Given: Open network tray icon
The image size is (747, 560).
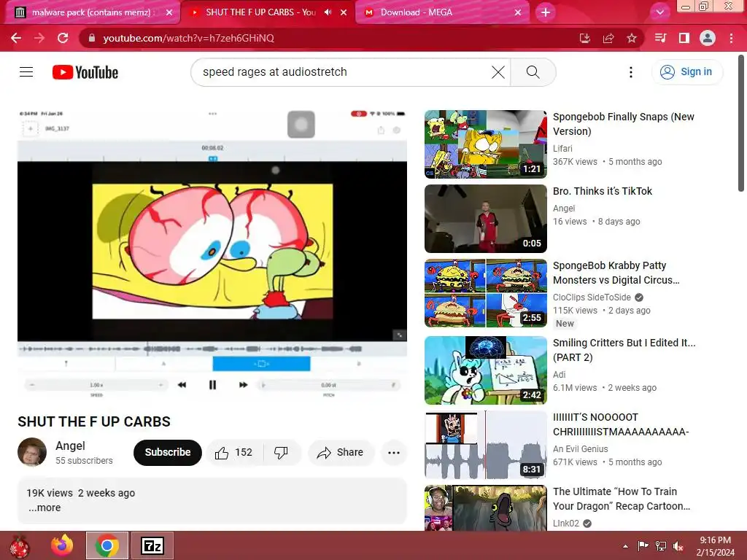Looking at the screenshot, I should (661, 546).
